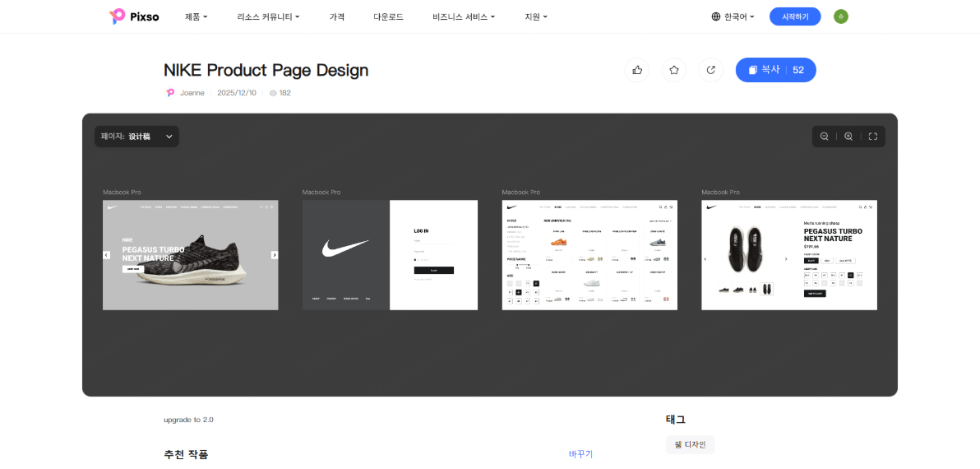
Task: Change language from 한국어 dropdown
Action: [733, 17]
